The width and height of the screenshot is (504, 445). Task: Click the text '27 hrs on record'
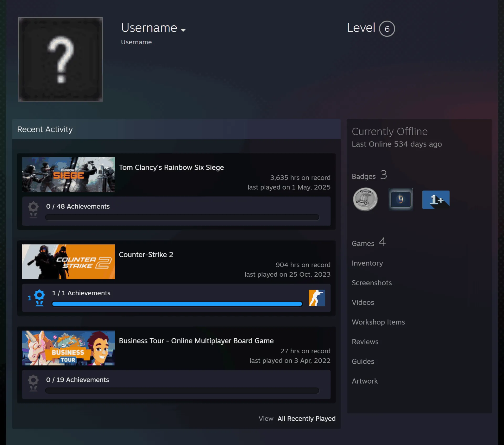tap(305, 351)
